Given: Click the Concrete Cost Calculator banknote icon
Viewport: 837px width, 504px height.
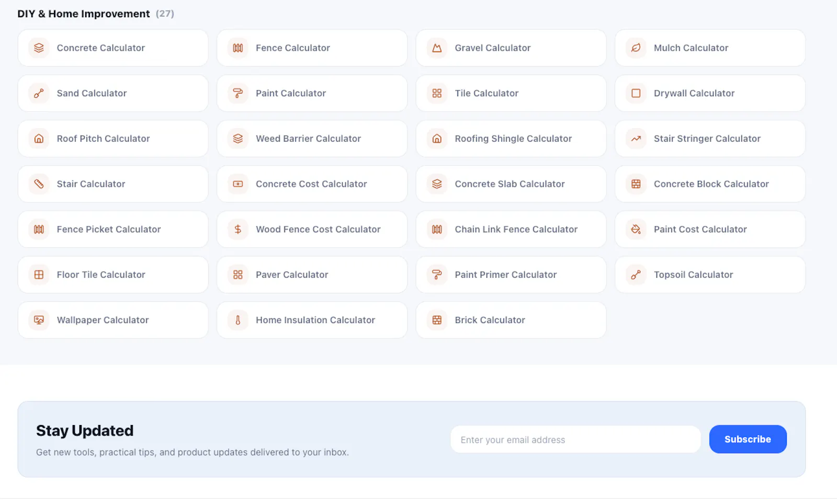Looking at the screenshot, I should click(x=238, y=184).
